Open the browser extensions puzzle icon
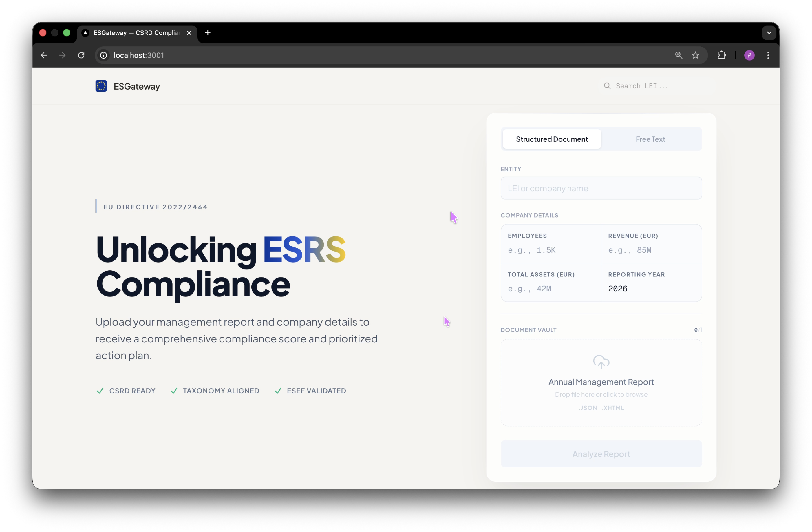The image size is (812, 532). click(722, 55)
